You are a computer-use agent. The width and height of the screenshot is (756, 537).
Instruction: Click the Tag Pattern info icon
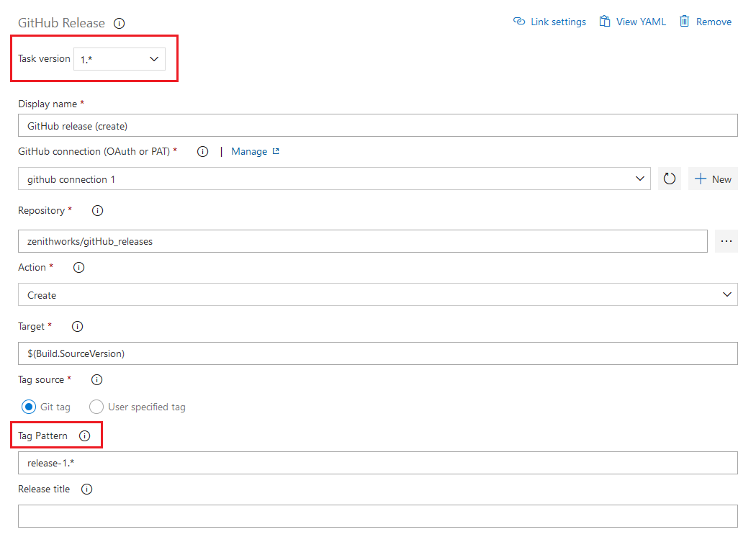pos(85,436)
